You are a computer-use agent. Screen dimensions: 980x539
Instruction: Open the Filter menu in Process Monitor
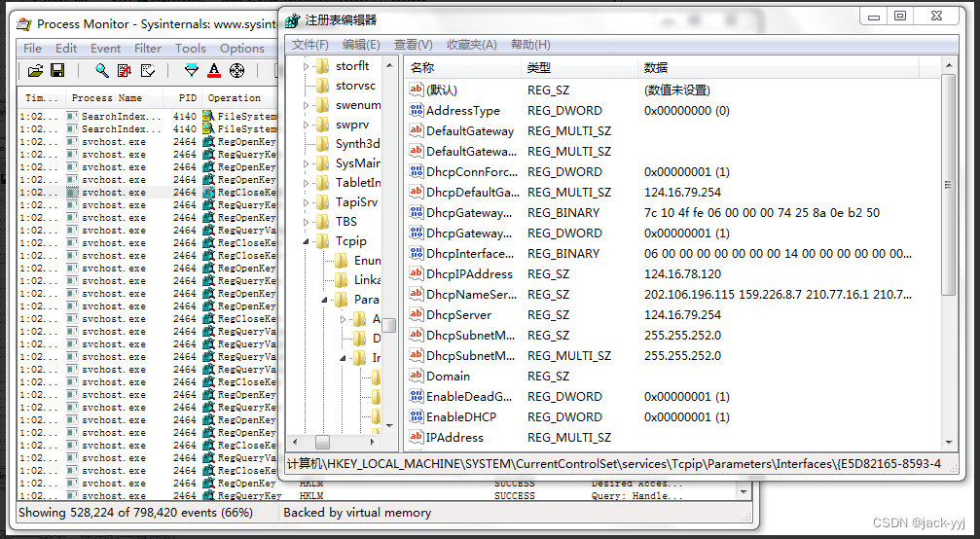148,48
